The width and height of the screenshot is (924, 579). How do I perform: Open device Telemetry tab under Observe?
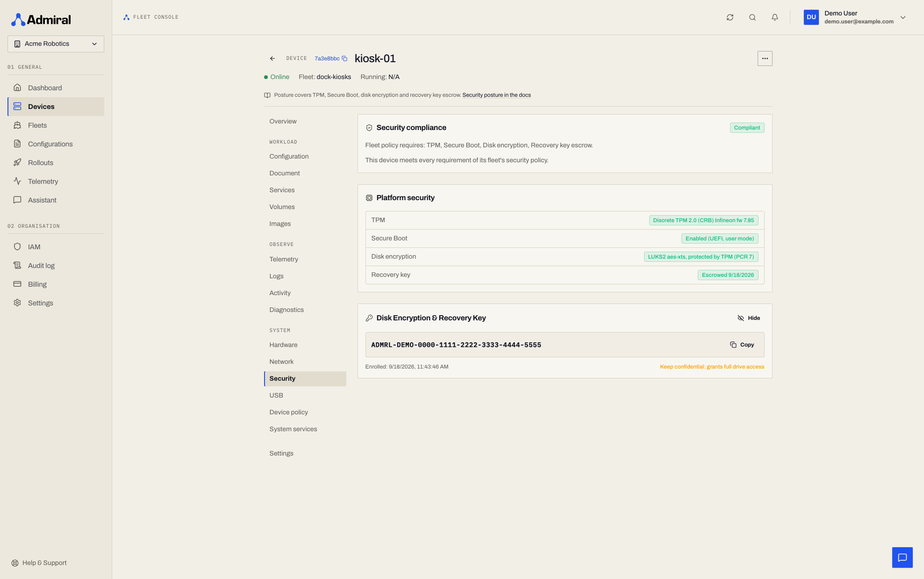point(305,260)
